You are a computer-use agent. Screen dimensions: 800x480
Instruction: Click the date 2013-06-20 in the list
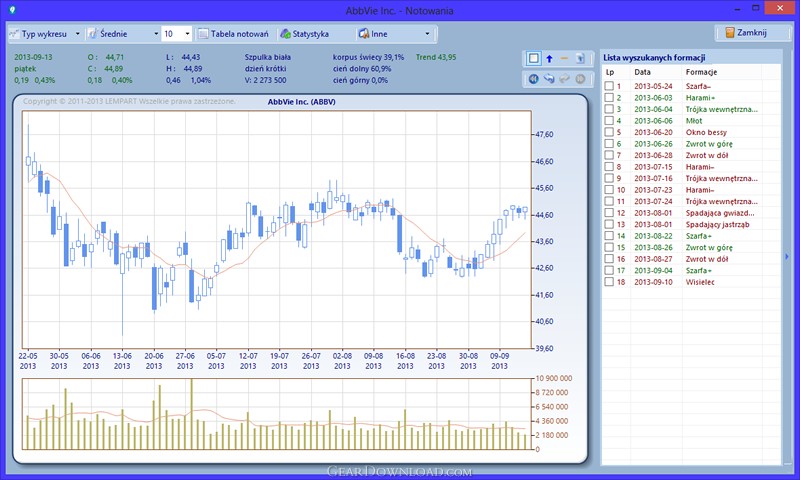click(x=653, y=132)
